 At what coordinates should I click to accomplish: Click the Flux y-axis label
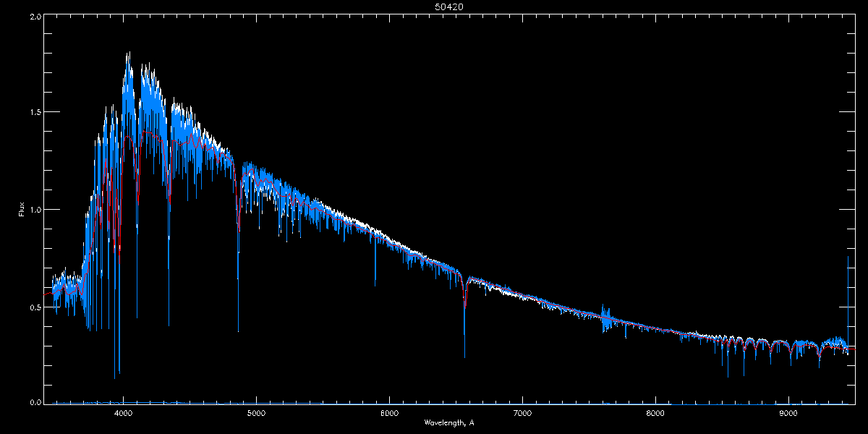pos(22,209)
